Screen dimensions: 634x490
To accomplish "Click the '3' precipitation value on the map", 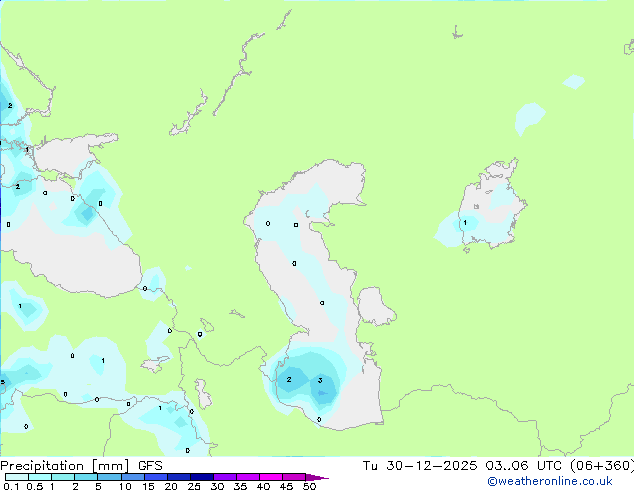I will pos(320,380).
